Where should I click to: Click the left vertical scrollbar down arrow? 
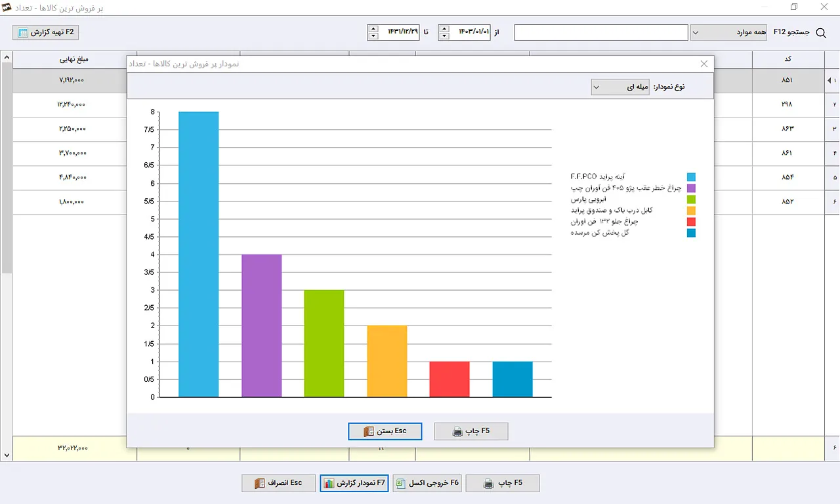[7, 454]
